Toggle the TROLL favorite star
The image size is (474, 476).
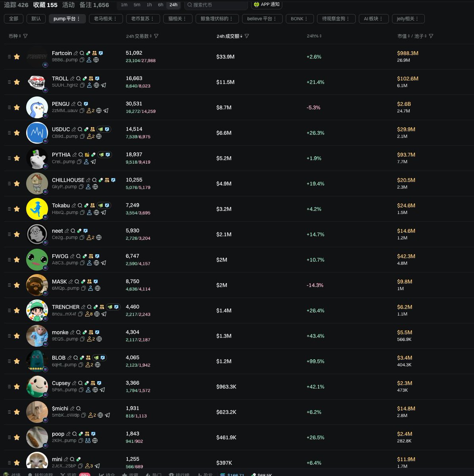[17, 82]
